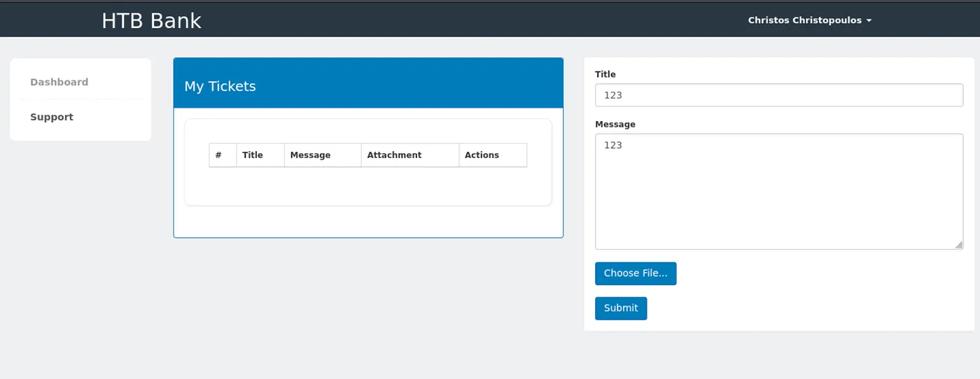Click the empty area below the tickets table
The image size is (980, 379).
367,187
